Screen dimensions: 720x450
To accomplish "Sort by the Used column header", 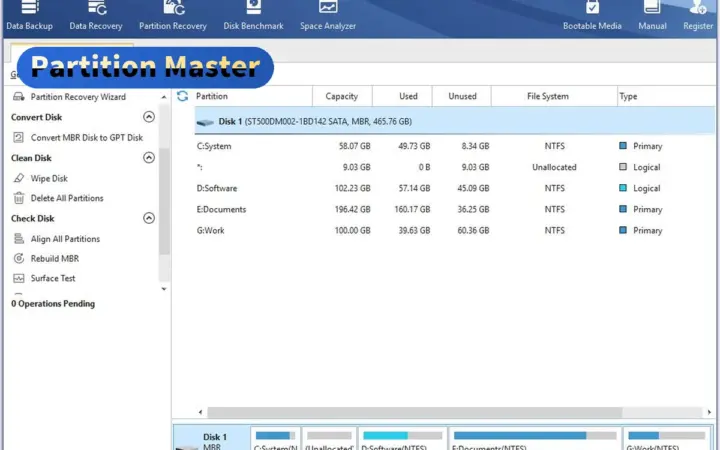I will tap(402, 96).
